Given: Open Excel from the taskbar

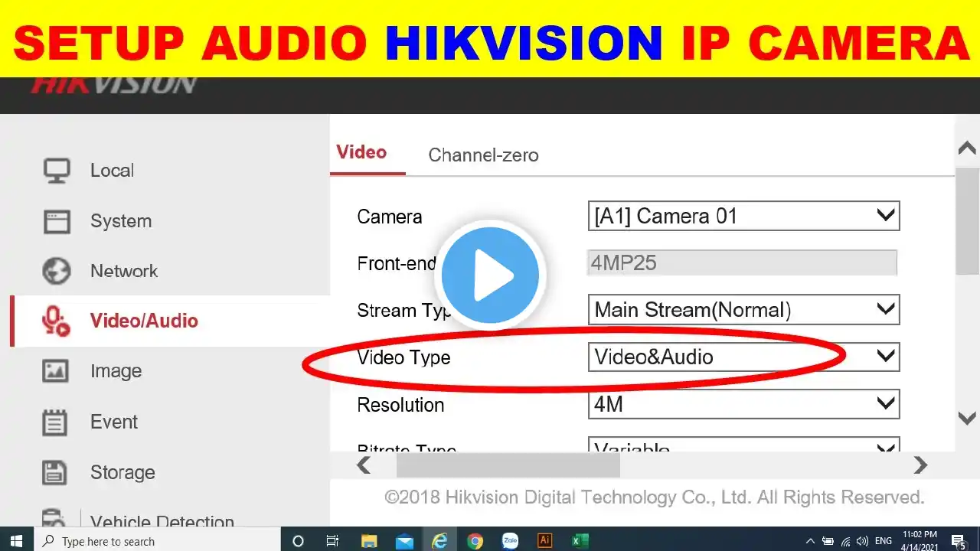Looking at the screenshot, I should point(580,541).
